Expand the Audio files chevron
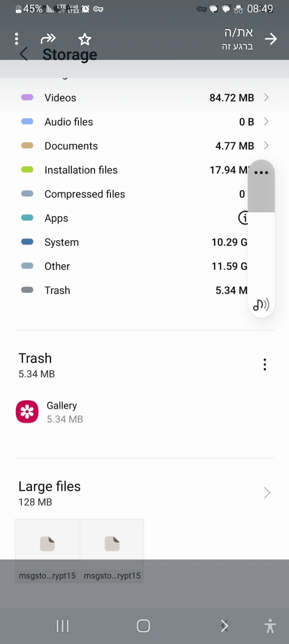Image resolution: width=289 pixels, height=644 pixels. (266, 121)
